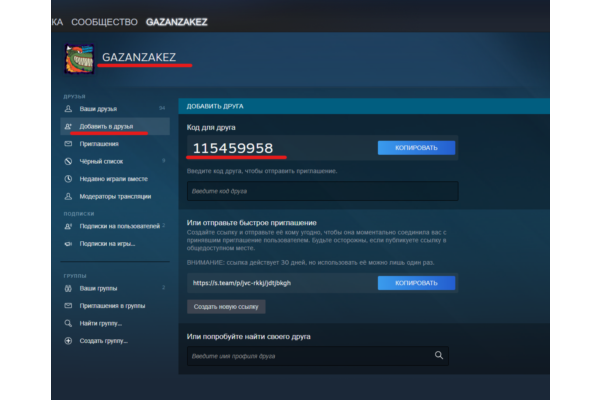Open the Сообщество menu in top navigation
Viewport: 600px width, 400px height.
(x=104, y=22)
